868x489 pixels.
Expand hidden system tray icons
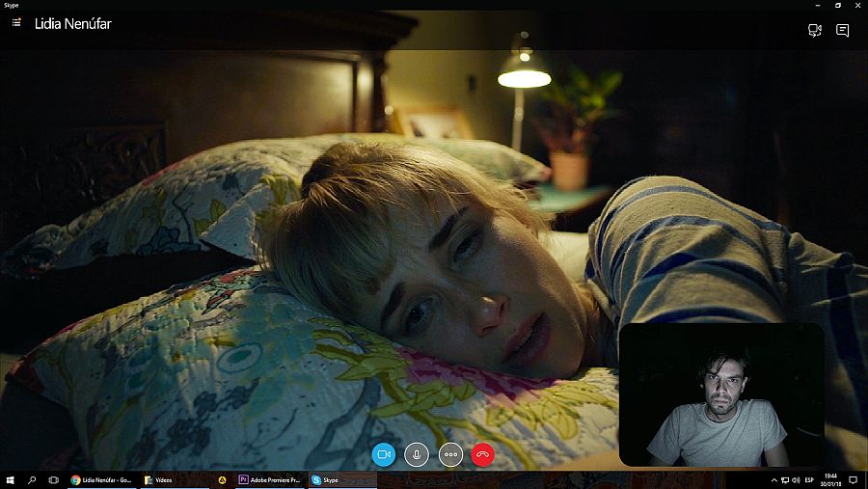773,480
